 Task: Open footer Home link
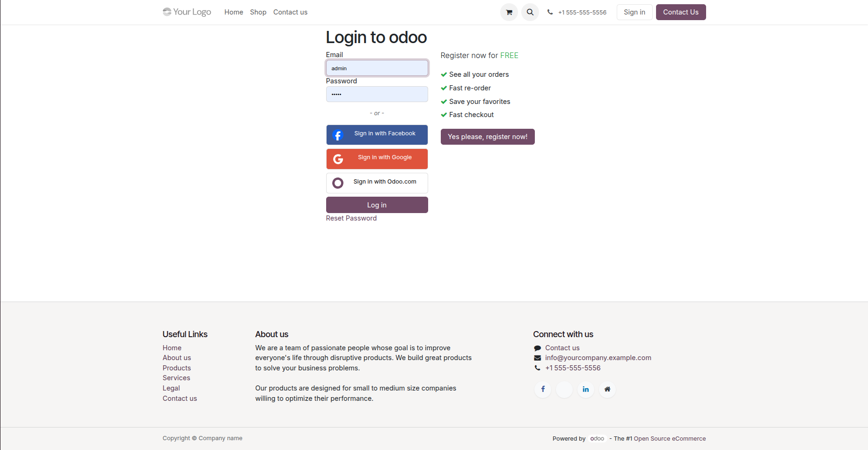pyautogui.click(x=172, y=348)
